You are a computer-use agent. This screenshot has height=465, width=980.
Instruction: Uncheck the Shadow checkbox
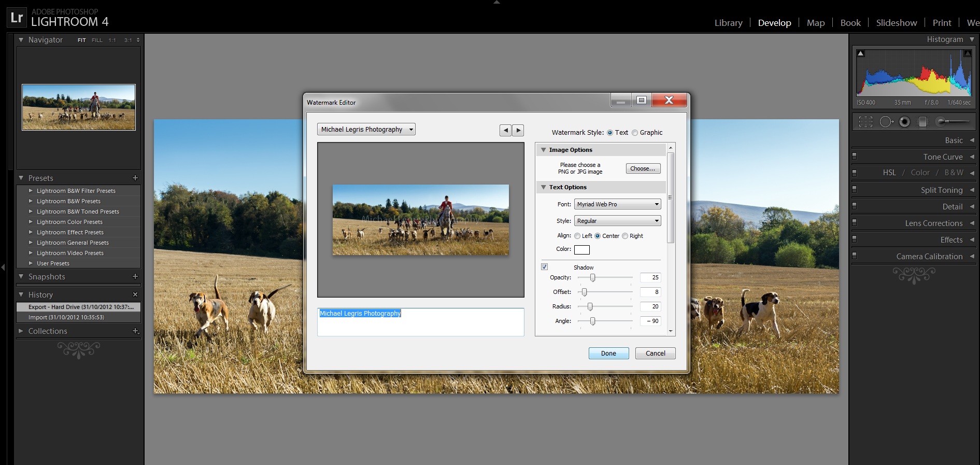coord(544,267)
